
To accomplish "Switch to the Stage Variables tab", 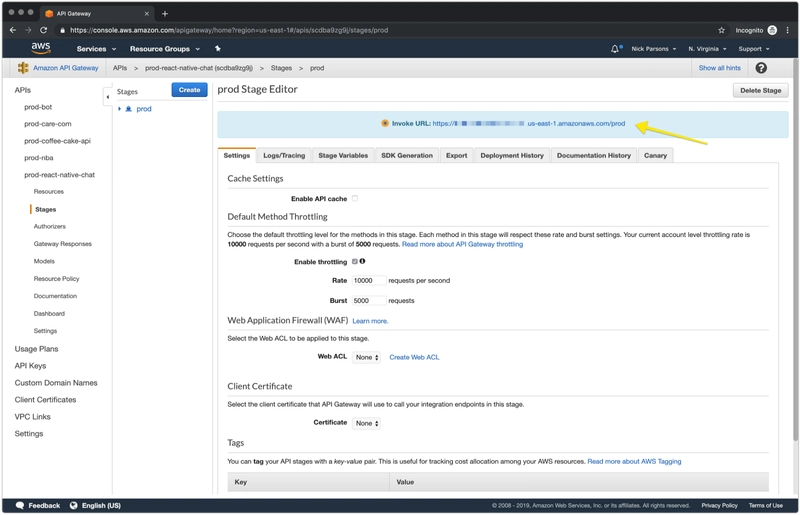I will (x=343, y=156).
